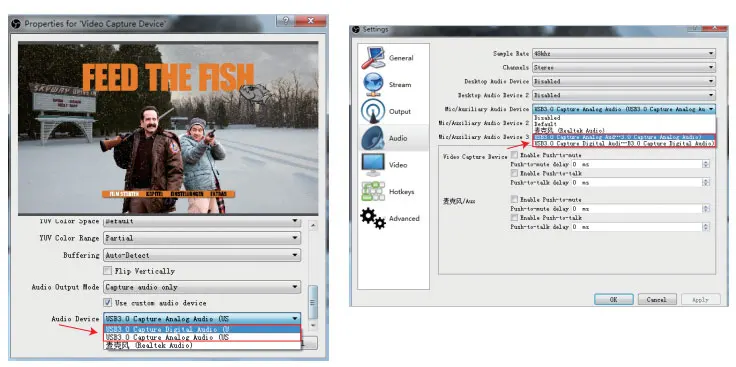Close the Properties for 'Video Capture Device' window
This screenshot has width=736, height=367.
(311, 21)
